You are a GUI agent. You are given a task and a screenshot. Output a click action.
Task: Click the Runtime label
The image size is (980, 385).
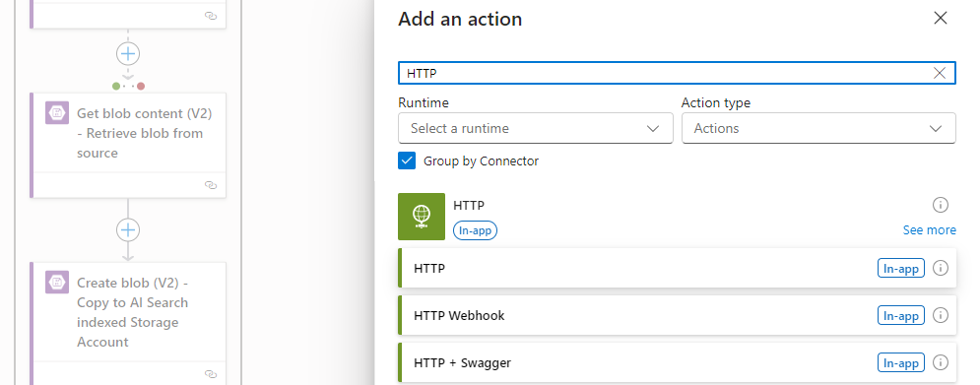[x=424, y=102]
